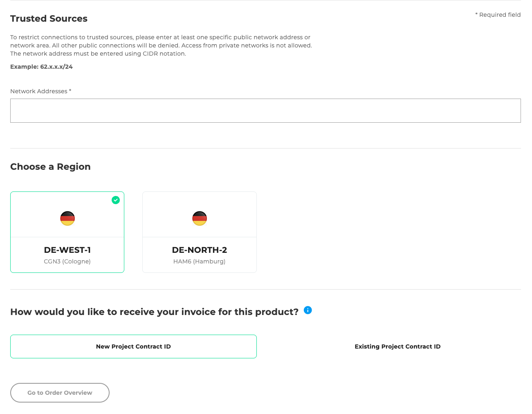Click the German flag in the Hamburg card
Viewport: 532px width, 414px height.
point(200,218)
